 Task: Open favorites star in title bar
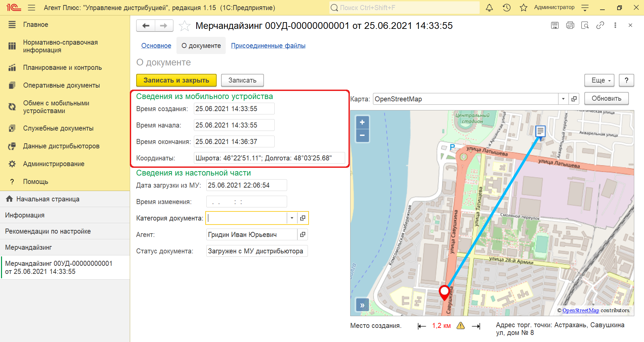524,7
